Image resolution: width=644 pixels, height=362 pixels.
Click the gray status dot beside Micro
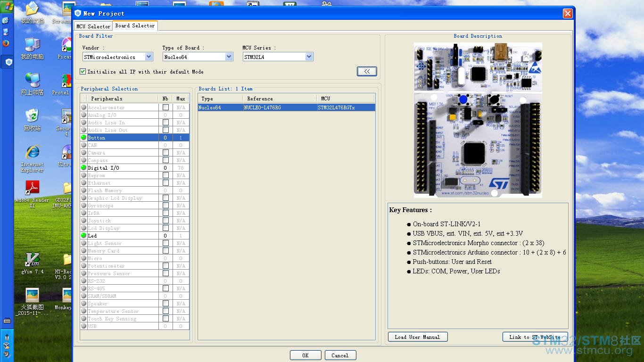(83, 258)
